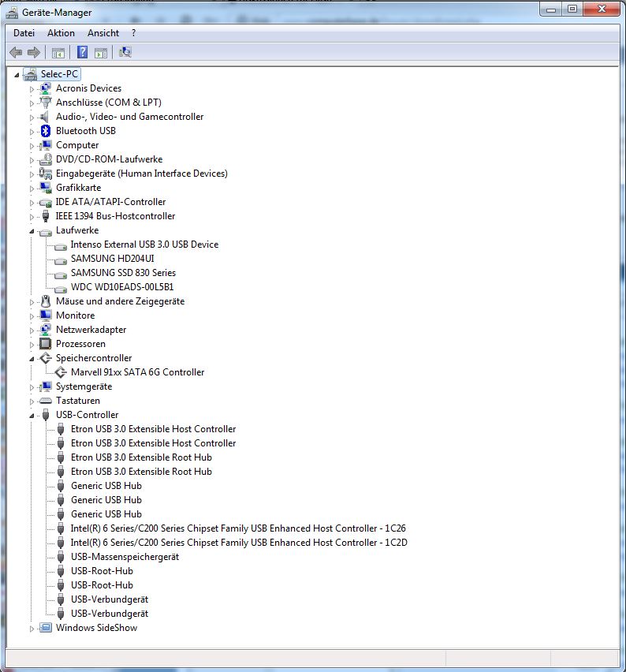Open the ? help menu
Viewport: 626px width, 672px height.
pos(134,33)
